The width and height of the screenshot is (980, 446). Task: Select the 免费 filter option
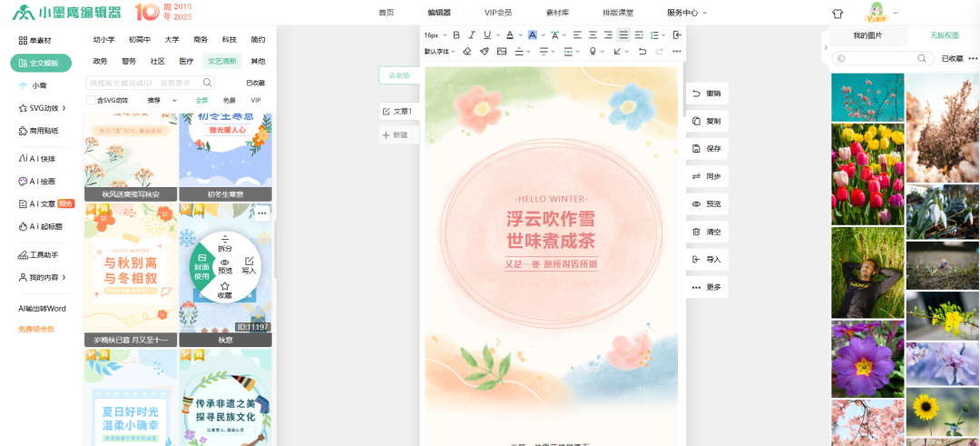pyautogui.click(x=230, y=100)
